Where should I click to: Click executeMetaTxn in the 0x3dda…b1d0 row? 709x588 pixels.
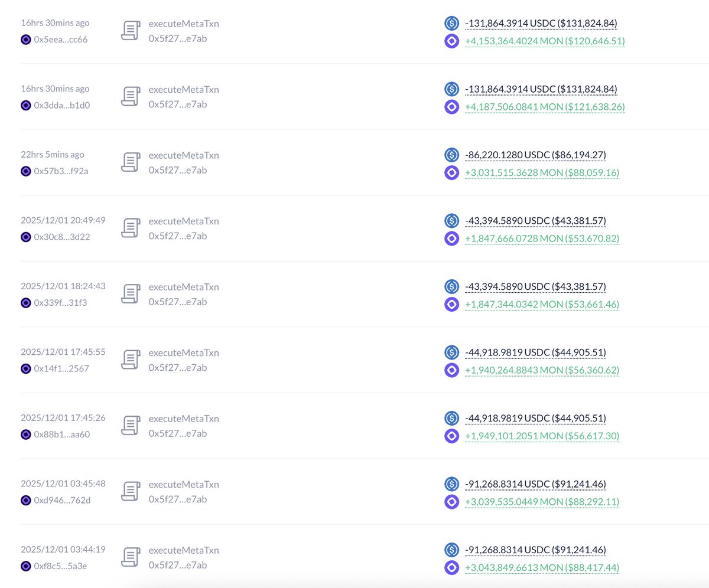point(184,89)
